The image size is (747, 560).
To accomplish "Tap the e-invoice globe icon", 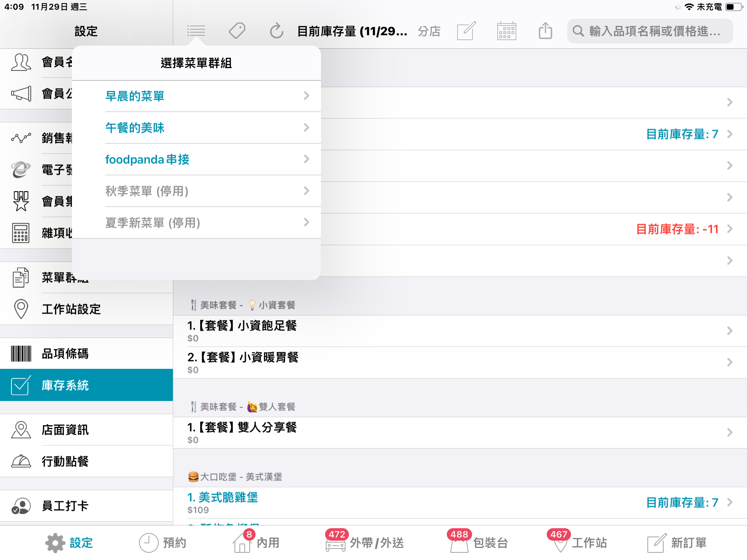I will coord(21,170).
